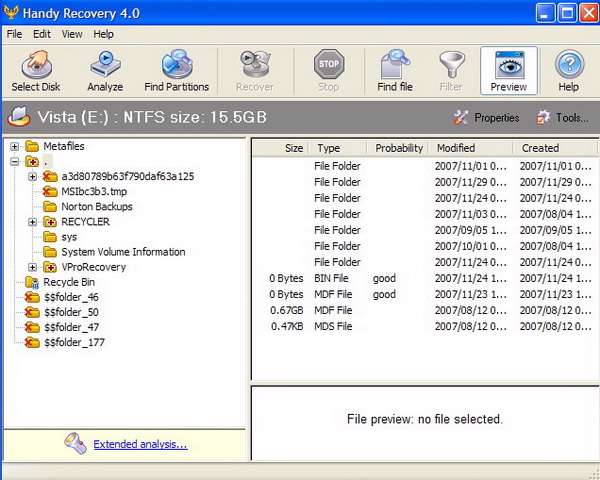Select File Folder row modified 2007/11/29
Screen dimensions: 600x480
(425, 182)
